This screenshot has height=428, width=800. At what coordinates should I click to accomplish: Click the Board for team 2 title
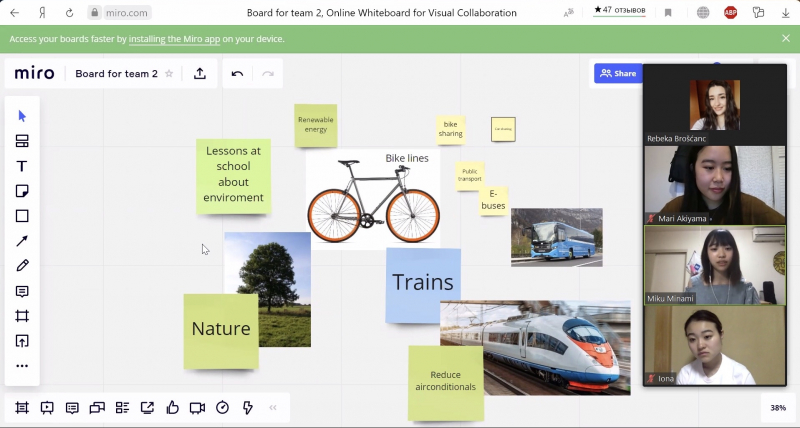[x=116, y=74]
